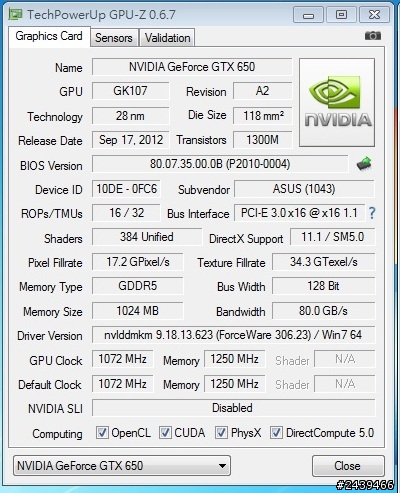
Task: Click the Default Clock field 1072 MHz
Action: coord(123,384)
